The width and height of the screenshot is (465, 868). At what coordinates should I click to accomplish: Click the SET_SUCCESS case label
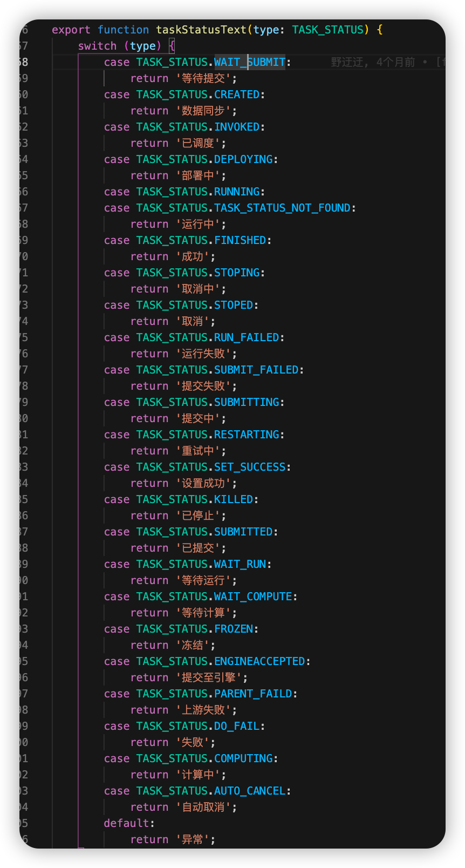pyautogui.click(x=250, y=467)
